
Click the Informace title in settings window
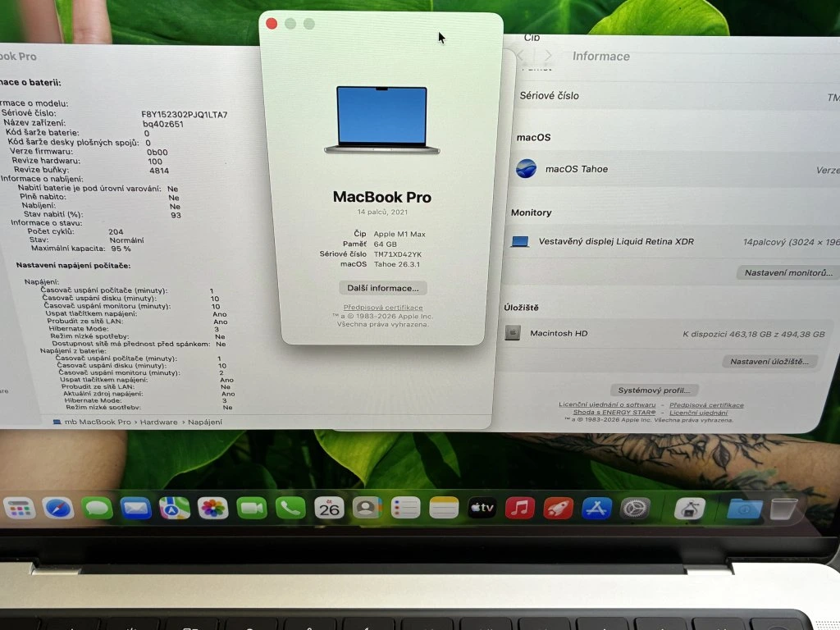(601, 57)
